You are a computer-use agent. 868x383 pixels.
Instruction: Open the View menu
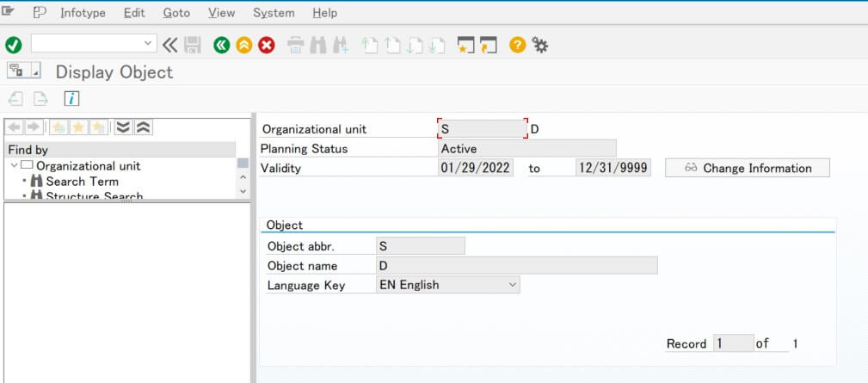pyautogui.click(x=221, y=13)
